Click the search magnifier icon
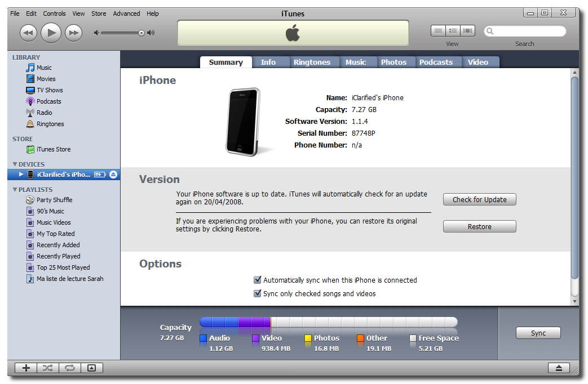This screenshot has height=384, width=588. click(x=490, y=31)
